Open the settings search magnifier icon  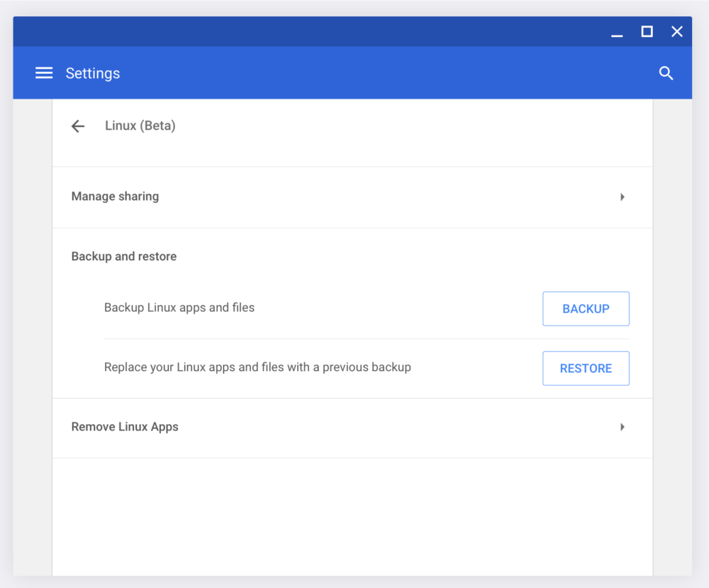point(666,73)
